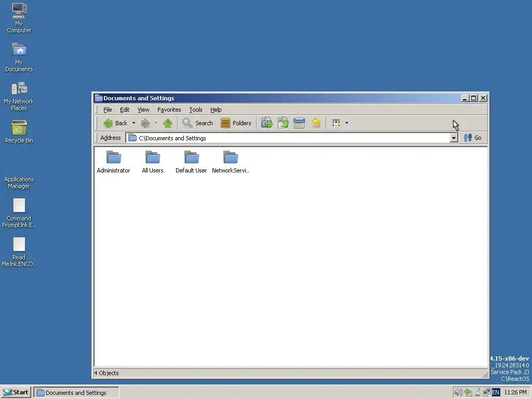Click the volume speaker tray icon
This screenshot has width=532, height=399.
coord(458,393)
